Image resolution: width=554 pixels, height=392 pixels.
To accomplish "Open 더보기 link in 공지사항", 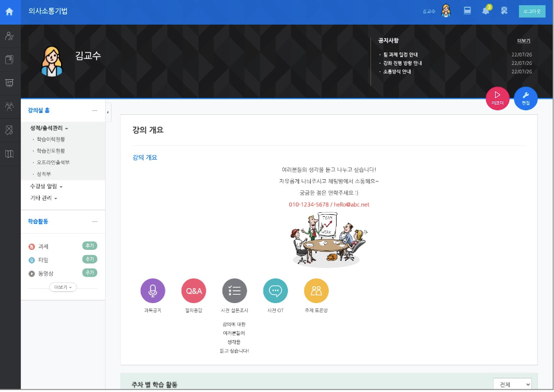I will coord(524,41).
